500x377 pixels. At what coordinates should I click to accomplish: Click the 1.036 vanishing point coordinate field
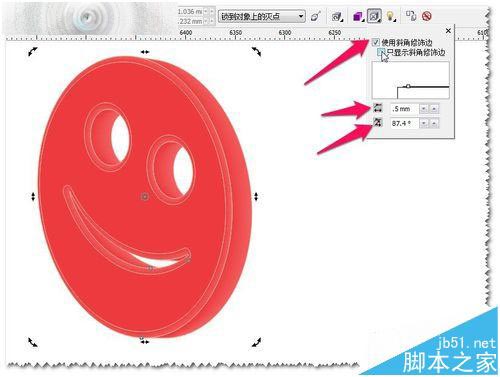pos(190,12)
